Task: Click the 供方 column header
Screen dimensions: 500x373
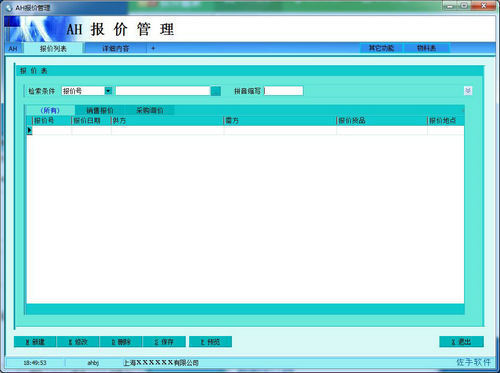Action: [x=167, y=120]
